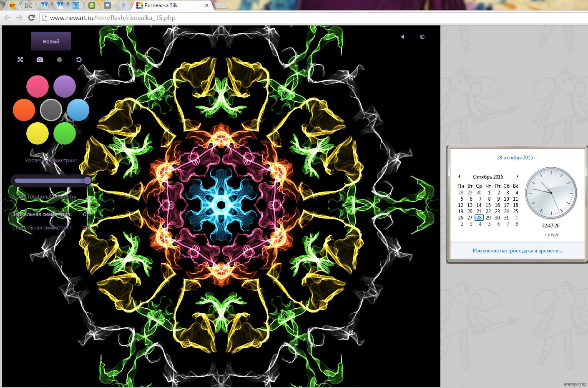
Task: Toggle fullscreen mode icon
Action: tap(20, 60)
